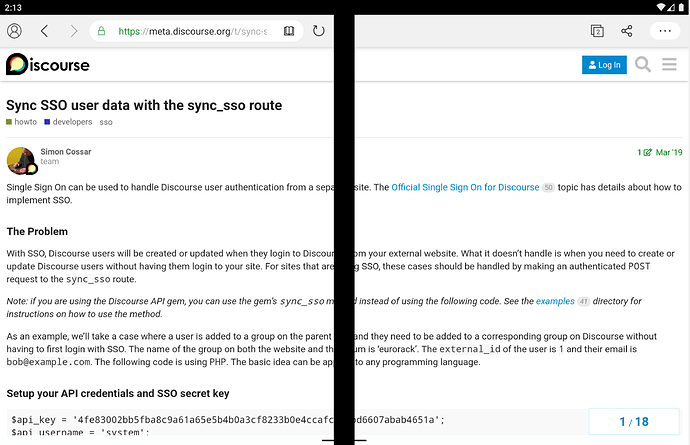Click the $api_key code line
The height and width of the screenshot is (445, 690).
pyautogui.click(x=228, y=420)
